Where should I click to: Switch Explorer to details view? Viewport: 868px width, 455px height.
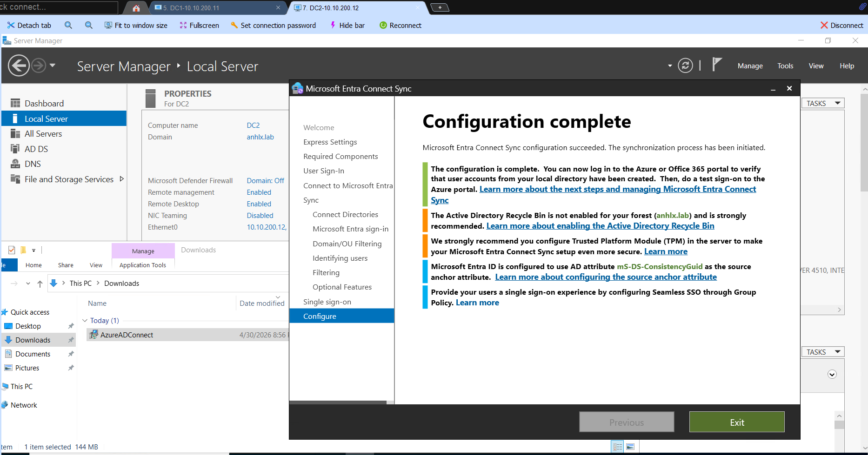618,447
